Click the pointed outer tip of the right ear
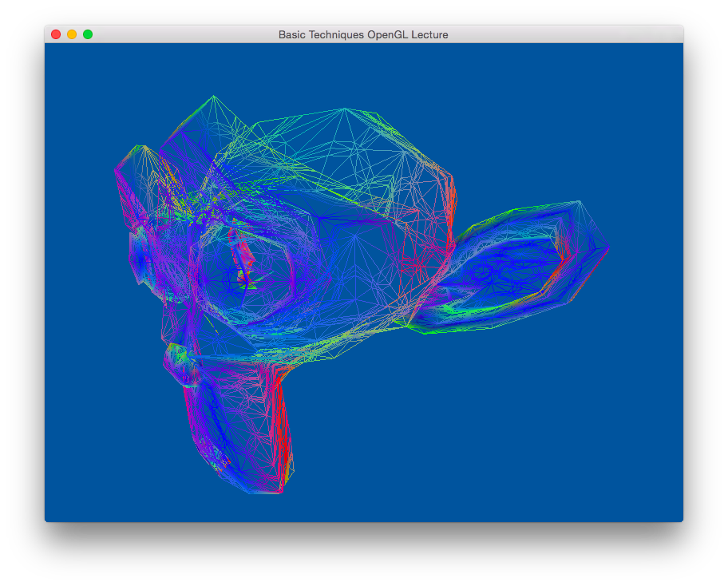Image resolution: width=728 pixels, height=586 pixels. click(x=609, y=247)
